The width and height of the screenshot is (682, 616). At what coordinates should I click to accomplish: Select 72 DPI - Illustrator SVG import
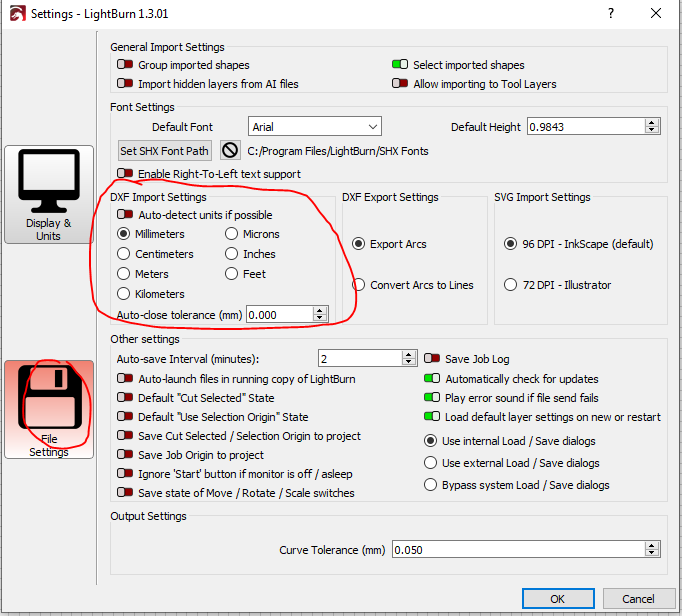click(x=511, y=285)
